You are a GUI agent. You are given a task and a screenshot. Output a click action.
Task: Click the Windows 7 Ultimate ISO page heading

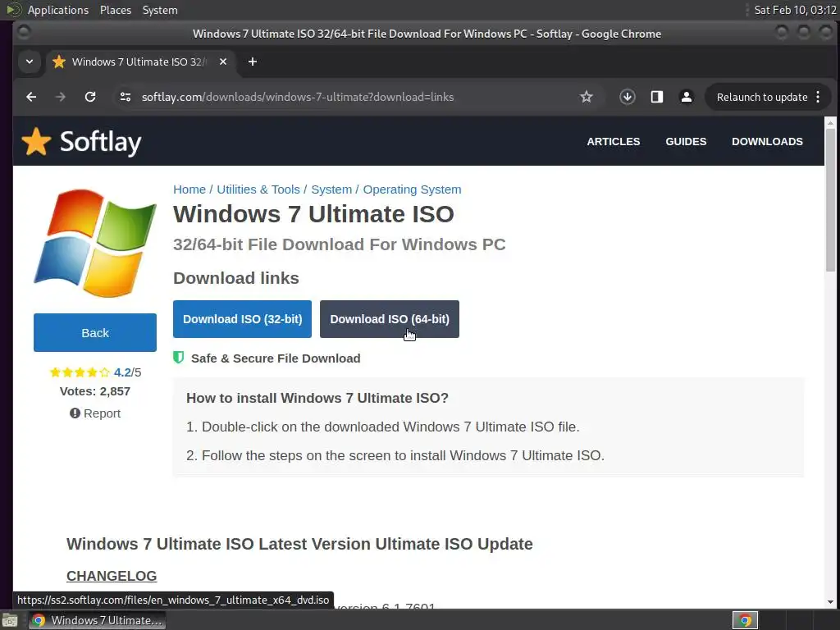pos(313,214)
